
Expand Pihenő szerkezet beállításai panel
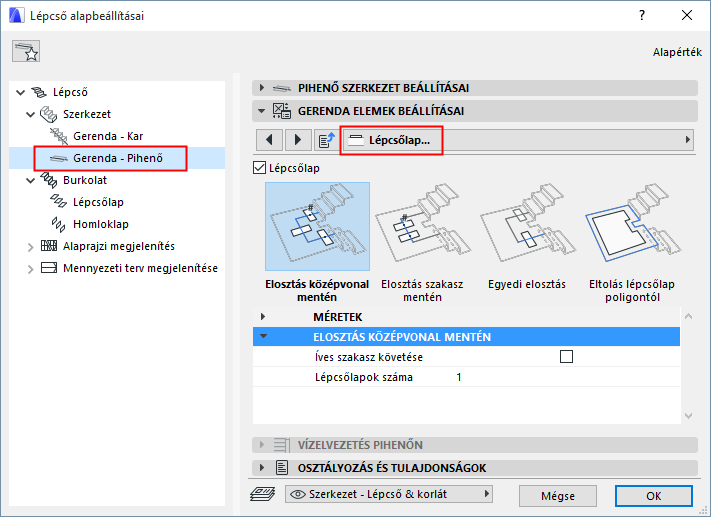(x=261, y=88)
